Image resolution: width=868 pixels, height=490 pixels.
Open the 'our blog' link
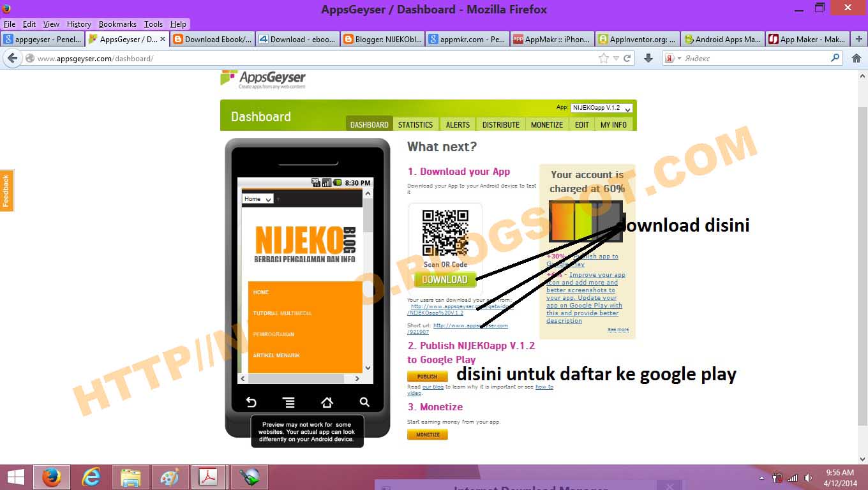pyautogui.click(x=433, y=387)
